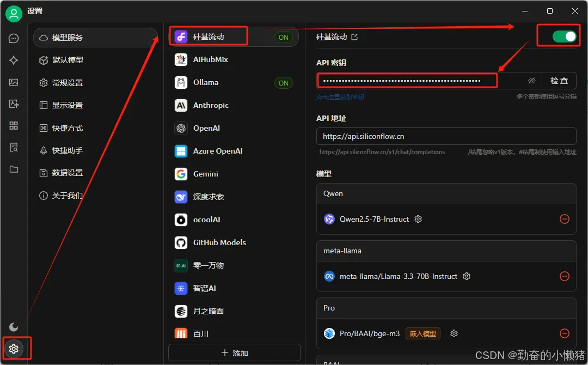Select 关于我们 settings section

96,196
